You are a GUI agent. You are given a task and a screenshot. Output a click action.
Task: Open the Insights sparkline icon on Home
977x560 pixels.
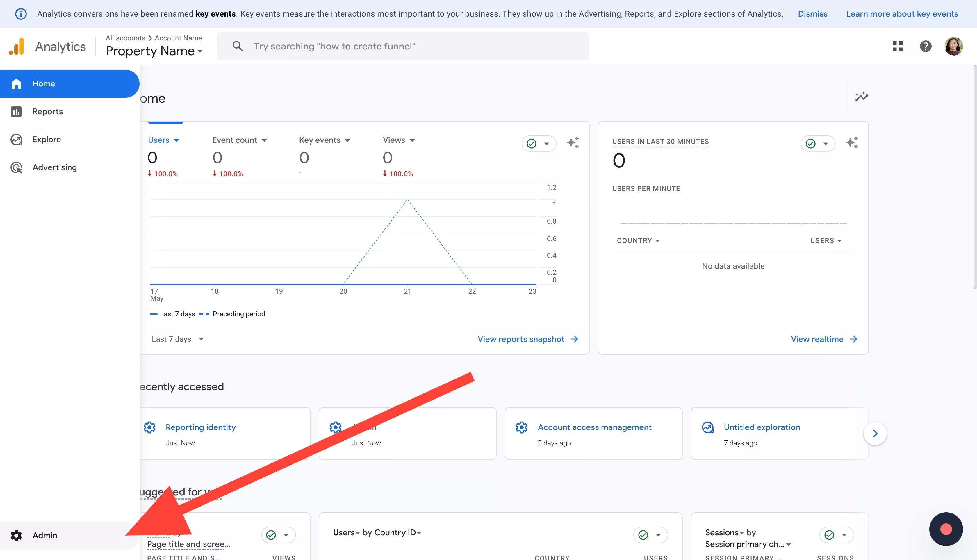click(861, 97)
